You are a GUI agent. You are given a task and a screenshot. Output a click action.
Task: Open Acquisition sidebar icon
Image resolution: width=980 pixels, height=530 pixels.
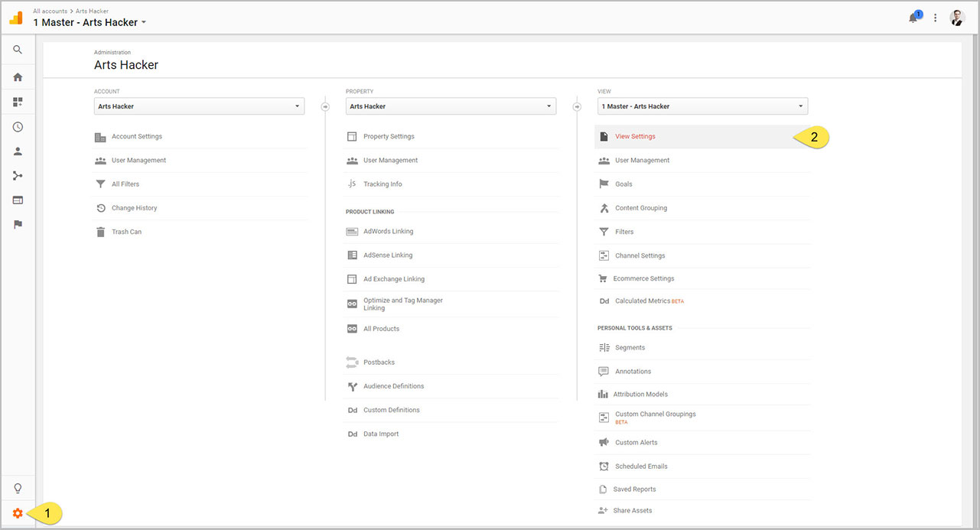[x=18, y=176]
